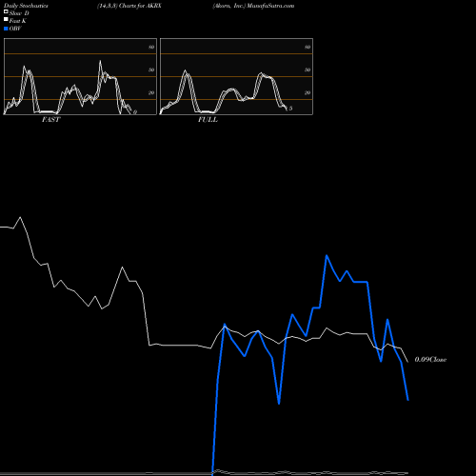Click the FULL stochastic chart panel
476x476 pixels.
click(x=236, y=76)
